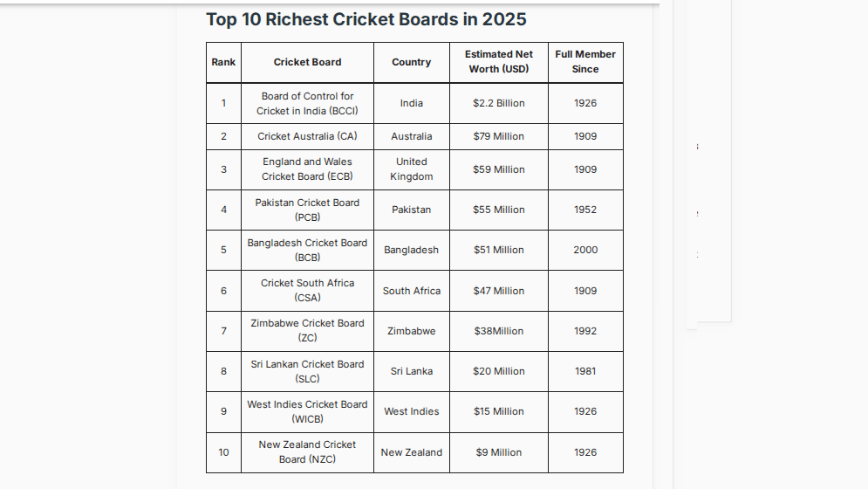Click the '1981' full member year cell
The height and width of the screenshot is (489, 868).
(x=585, y=371)
